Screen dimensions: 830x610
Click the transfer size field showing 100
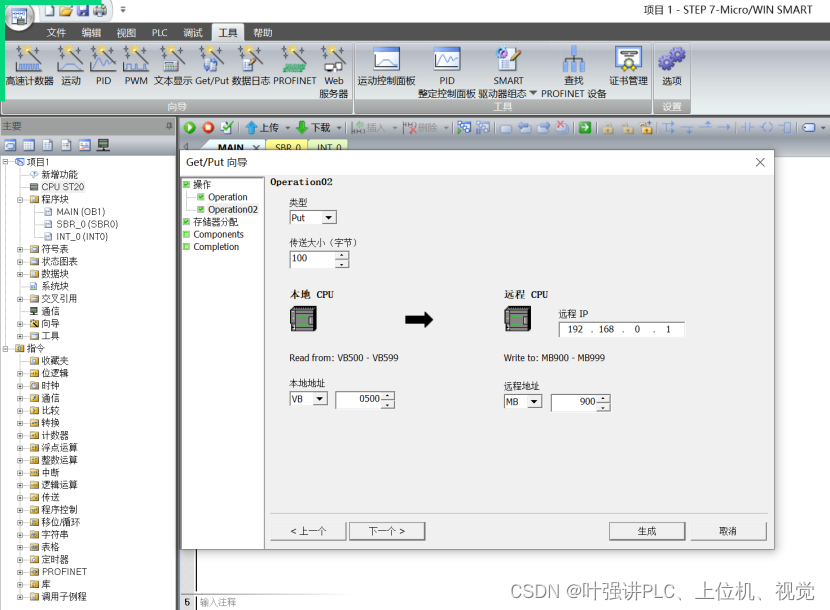tap(313, 258)
